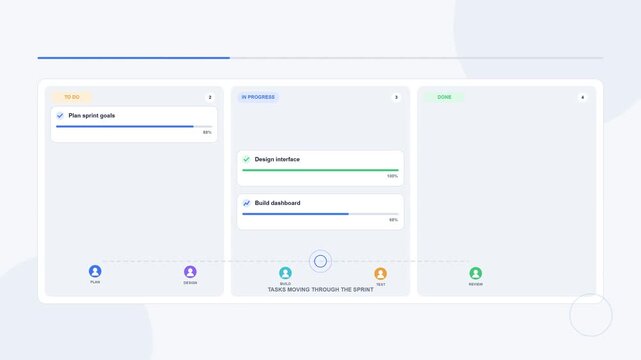Click the top blue overall progress bar
Viewport: 641px width, 360px height.
tap(320, 58)
